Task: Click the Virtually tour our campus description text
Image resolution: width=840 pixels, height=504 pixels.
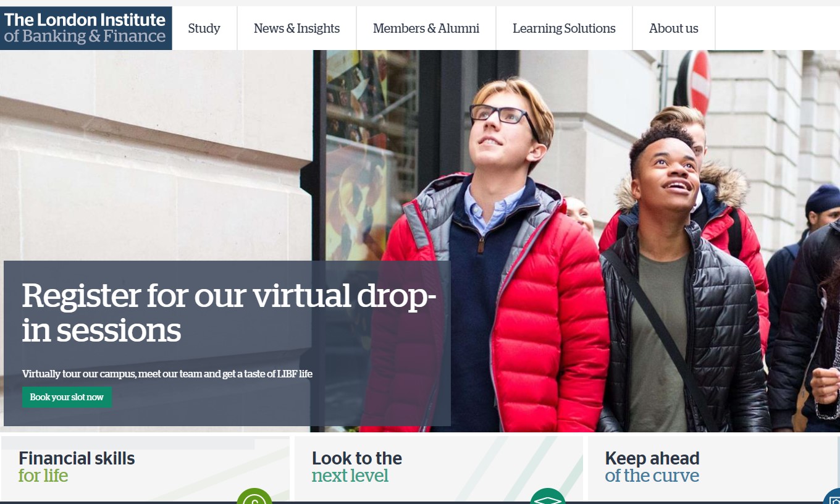Action: [x=167, y=374]
